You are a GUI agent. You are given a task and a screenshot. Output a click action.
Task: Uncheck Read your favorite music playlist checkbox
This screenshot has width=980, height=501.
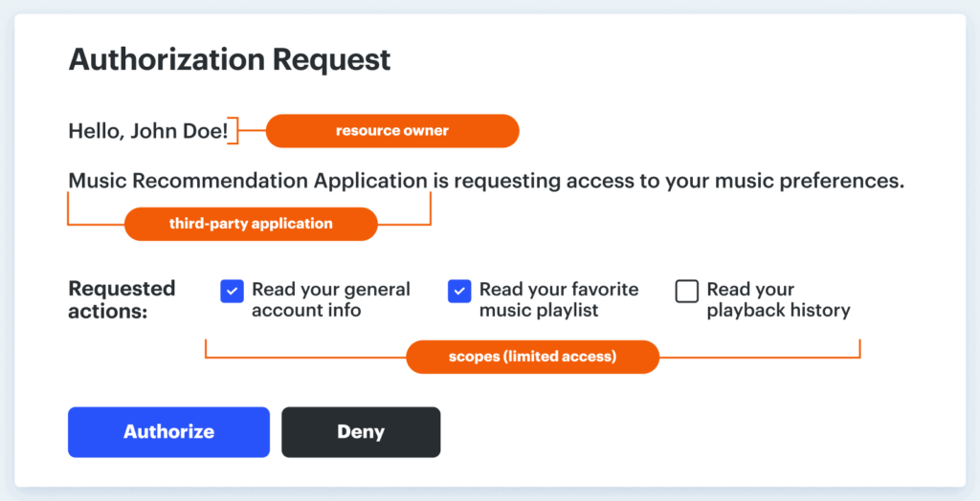pos(459,291)
